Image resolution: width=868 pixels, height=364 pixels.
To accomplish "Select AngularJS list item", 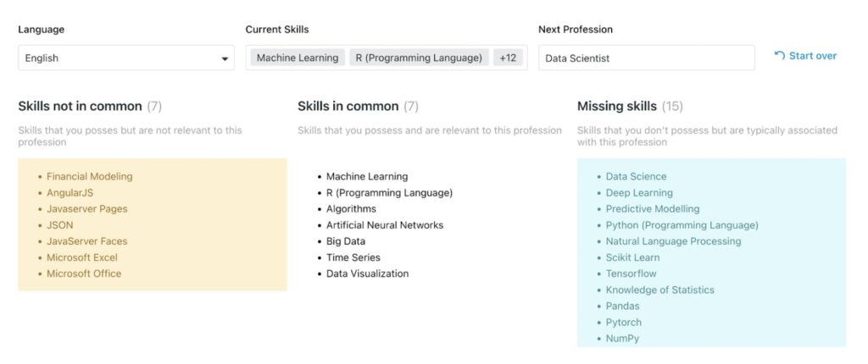I will pyautogui.click(x=70, y=192).
